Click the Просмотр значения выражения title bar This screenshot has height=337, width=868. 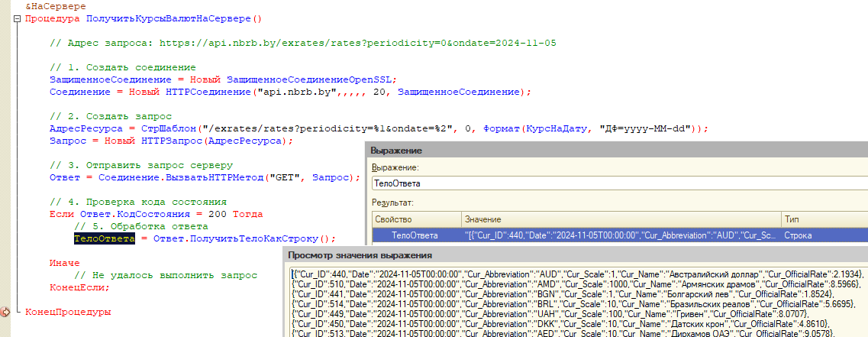[575, 255]
